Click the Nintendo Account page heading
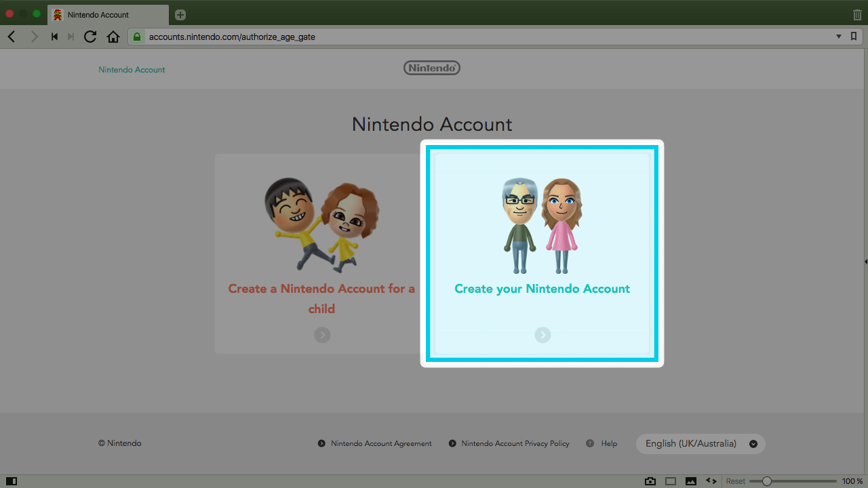This screenshot has height=488, width=868. tap(432, 125)
